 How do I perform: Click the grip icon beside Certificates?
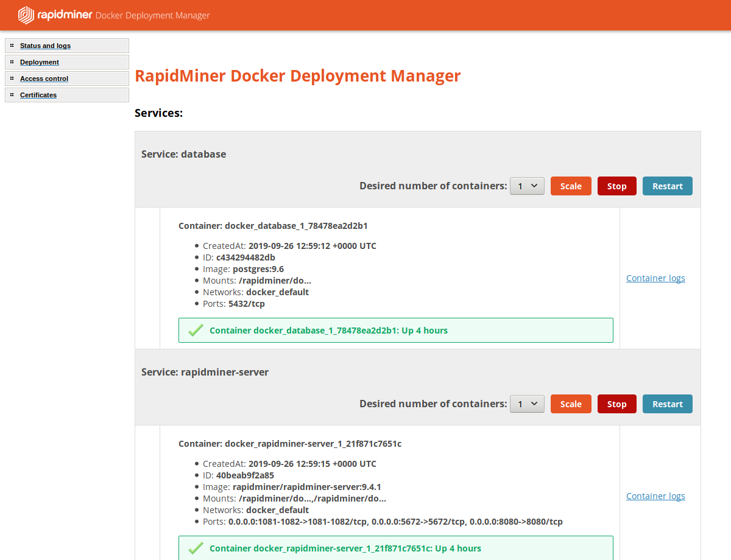tap(12, 95)
